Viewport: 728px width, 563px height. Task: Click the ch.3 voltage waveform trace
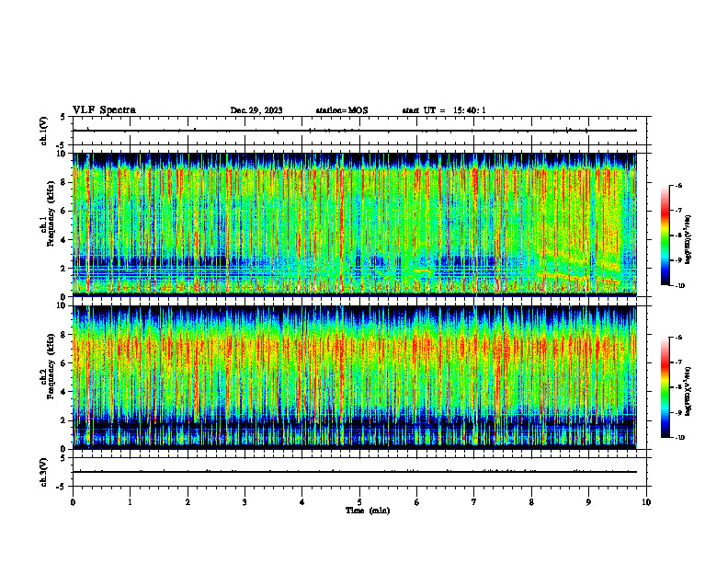(354, 472)
